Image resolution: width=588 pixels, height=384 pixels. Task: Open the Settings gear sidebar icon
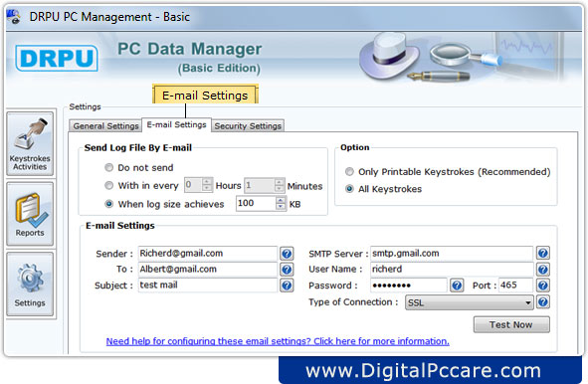30,285
